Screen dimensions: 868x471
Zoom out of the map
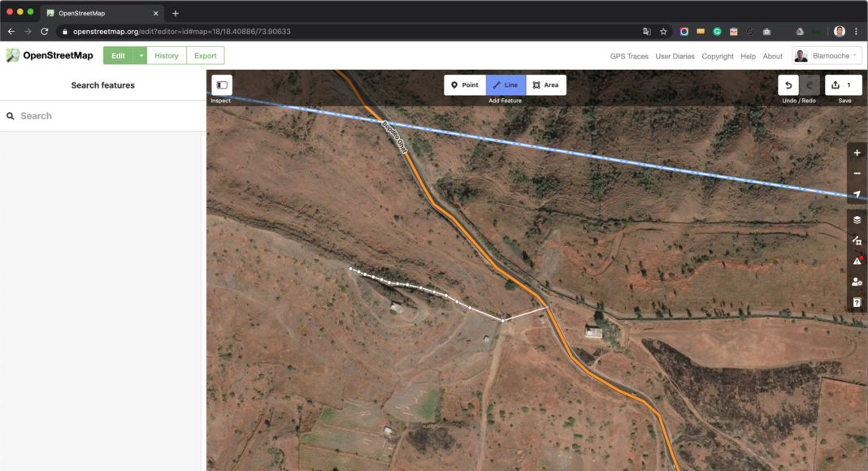point(857,174)
